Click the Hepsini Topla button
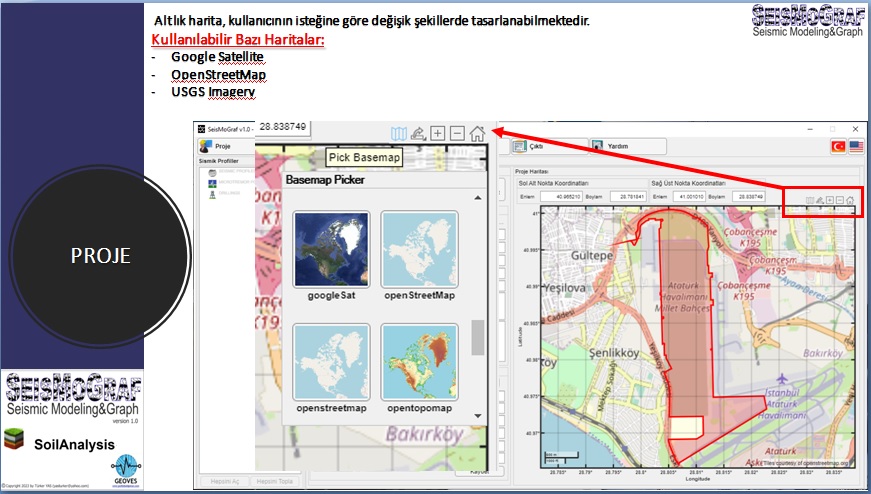 [x=274, y=481]
